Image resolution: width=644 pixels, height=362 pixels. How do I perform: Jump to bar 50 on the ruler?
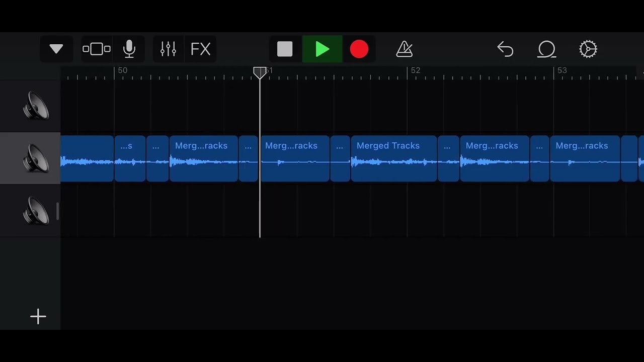(x=123, y=70)
